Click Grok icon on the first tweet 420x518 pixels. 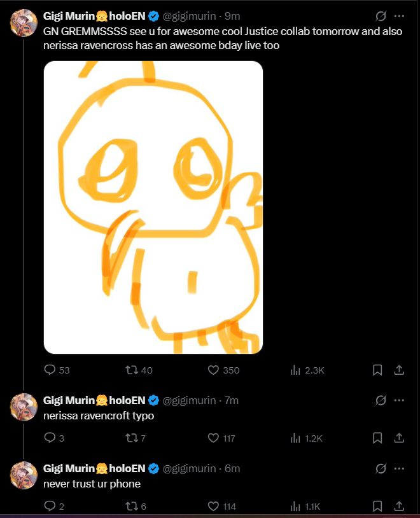(381, 16)
